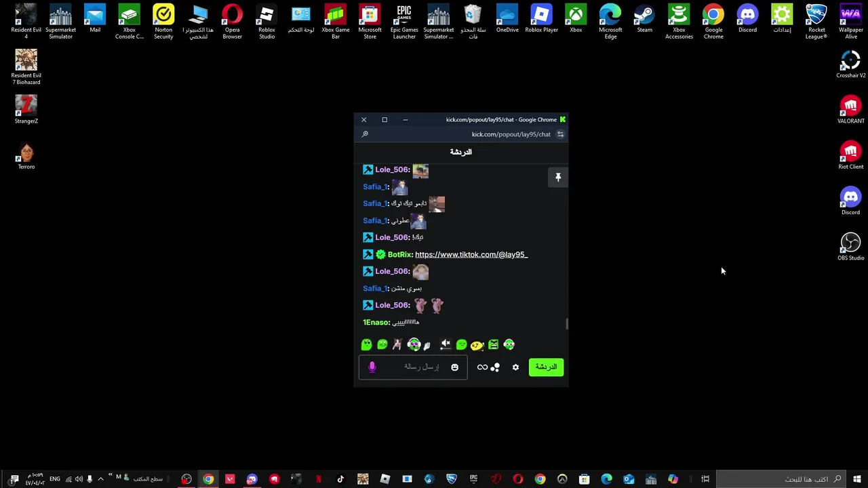Select the yellow duck emote
This screenshot has height=488, width=868.
pyautogui.click(x=477, y=345)
